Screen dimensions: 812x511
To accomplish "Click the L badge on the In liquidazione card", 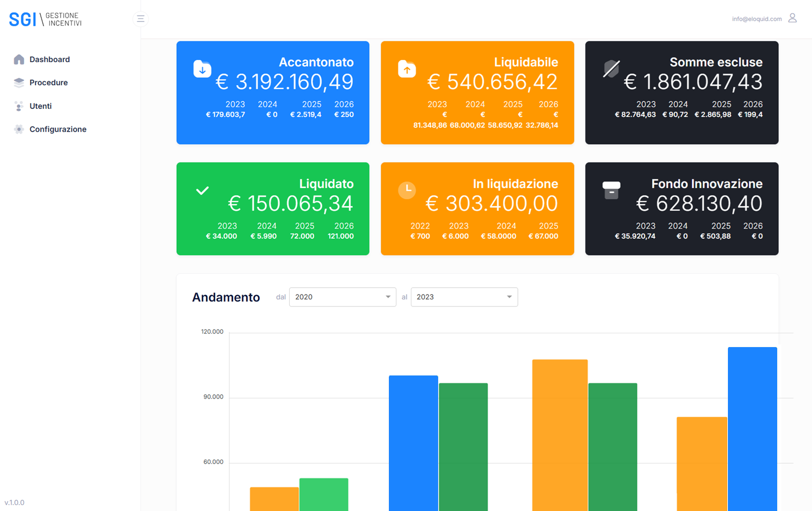I will point(407,190).
